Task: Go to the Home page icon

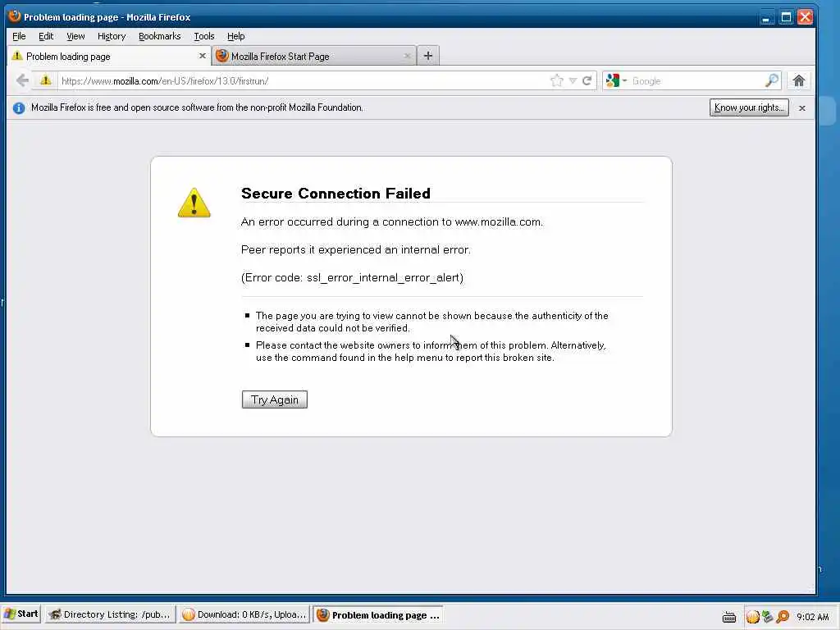Action: [x=799, y=81]
